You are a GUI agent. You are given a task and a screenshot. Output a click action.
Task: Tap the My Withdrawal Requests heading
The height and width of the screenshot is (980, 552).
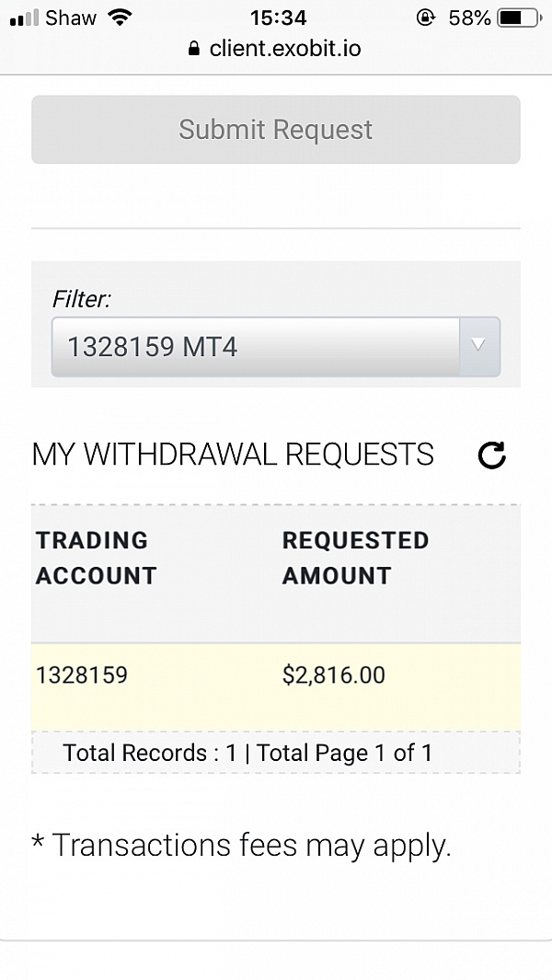point(233,455)
